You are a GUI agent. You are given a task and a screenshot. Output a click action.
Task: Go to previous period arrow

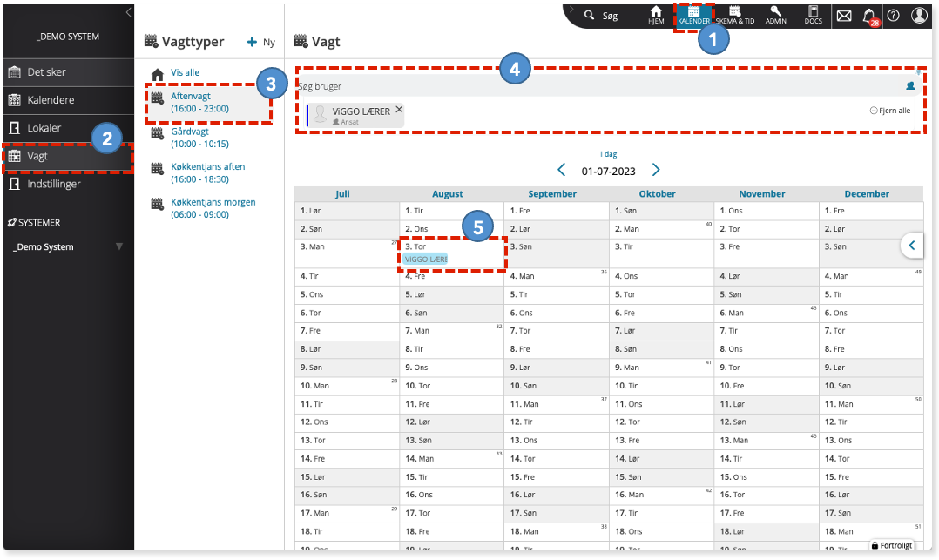tap(561, 170)
